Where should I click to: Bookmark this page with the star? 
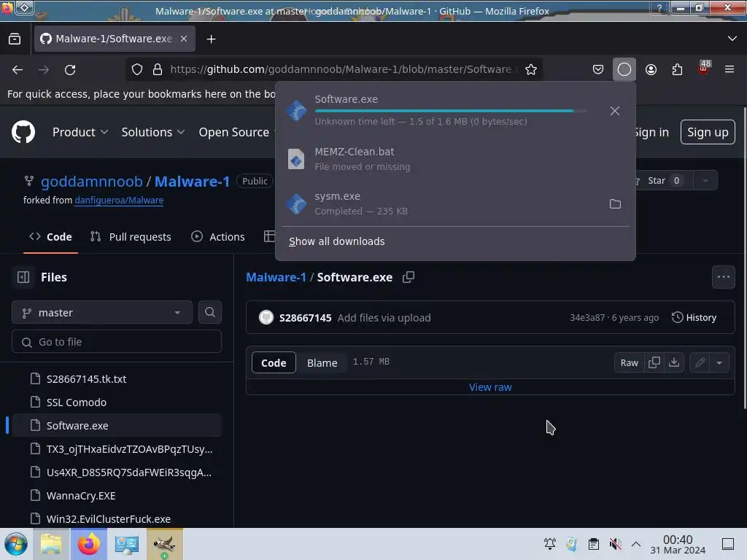531,69
